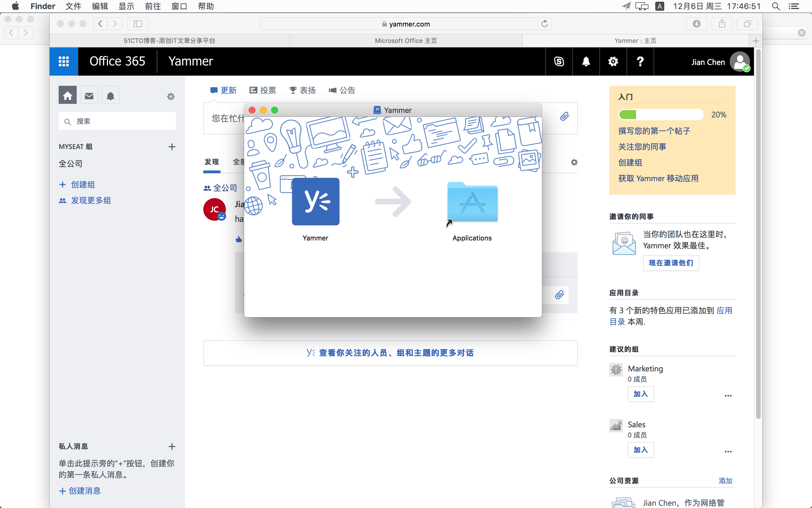Select the 公告 post type tab
The height and width of the screenshot is (508, 812).
click(x=342, y=90)
